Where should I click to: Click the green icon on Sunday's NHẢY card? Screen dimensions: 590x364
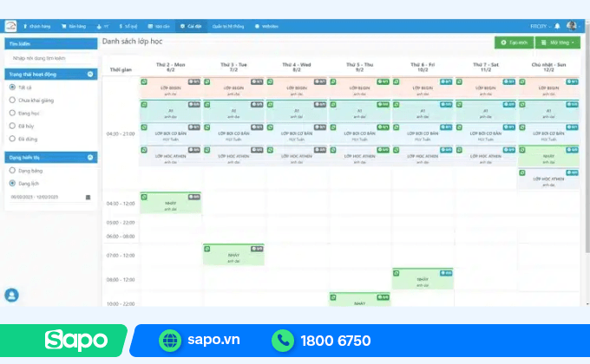pyautogui.click(x=522, y=150)
